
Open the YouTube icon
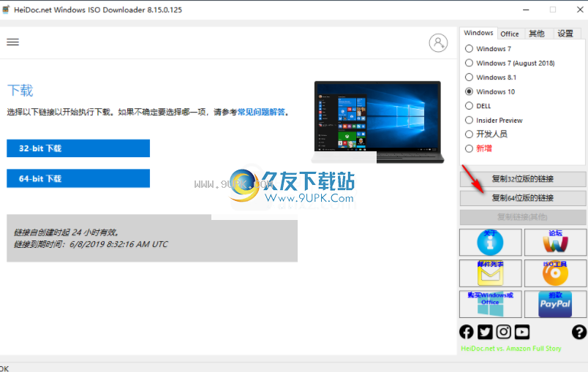(x=522, y=332)
